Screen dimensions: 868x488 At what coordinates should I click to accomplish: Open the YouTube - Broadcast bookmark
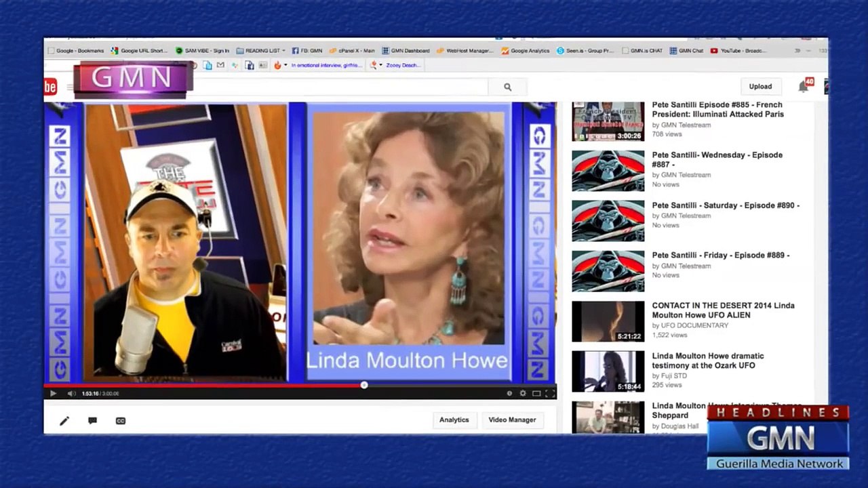(x=738, y=51)
